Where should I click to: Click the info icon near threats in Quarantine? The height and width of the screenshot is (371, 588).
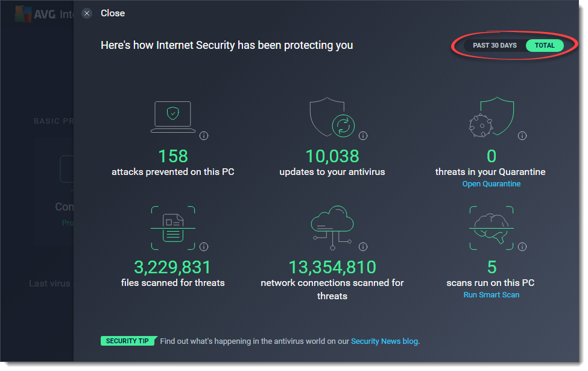(x=522, y=136)
